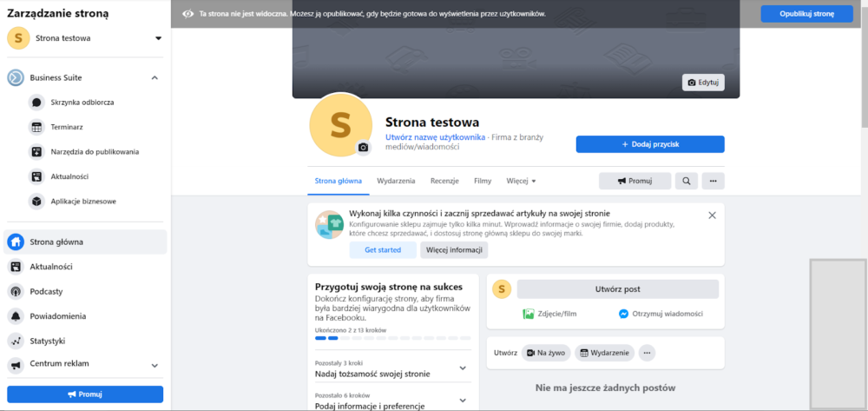The height and width of the screenshot is (411, 868).
Task: Click the Utwórz post button
Action: 618,289
